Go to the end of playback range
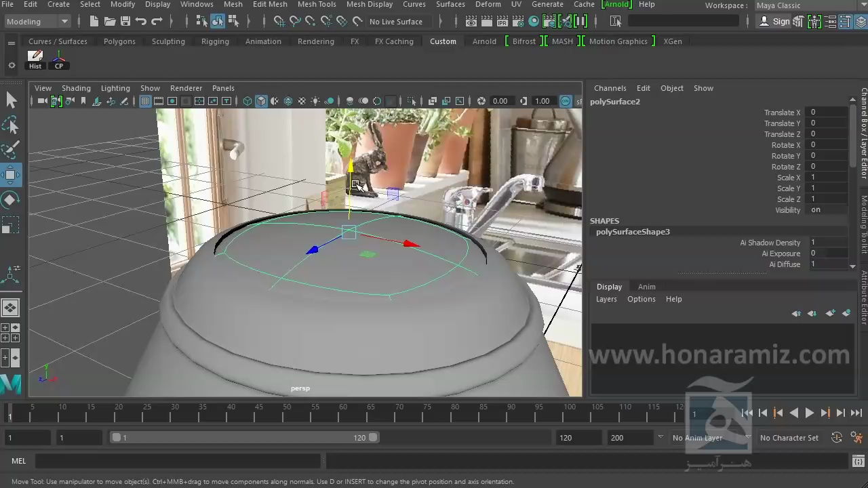The image size is (868, 488). point(856,413)
